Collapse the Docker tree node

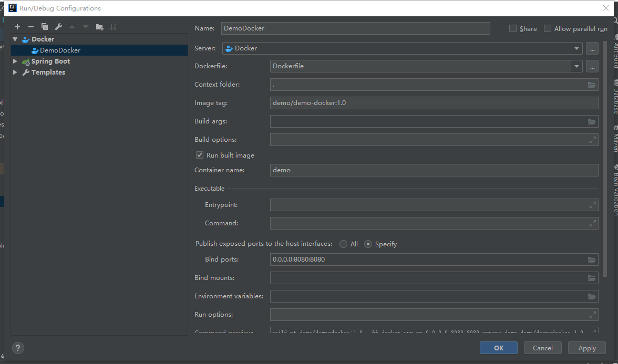coord(15,39)
